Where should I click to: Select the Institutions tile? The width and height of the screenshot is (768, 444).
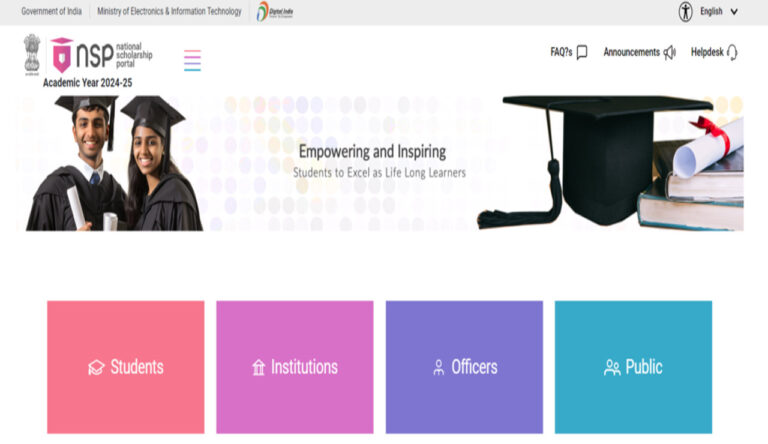(x=295, y=367)
